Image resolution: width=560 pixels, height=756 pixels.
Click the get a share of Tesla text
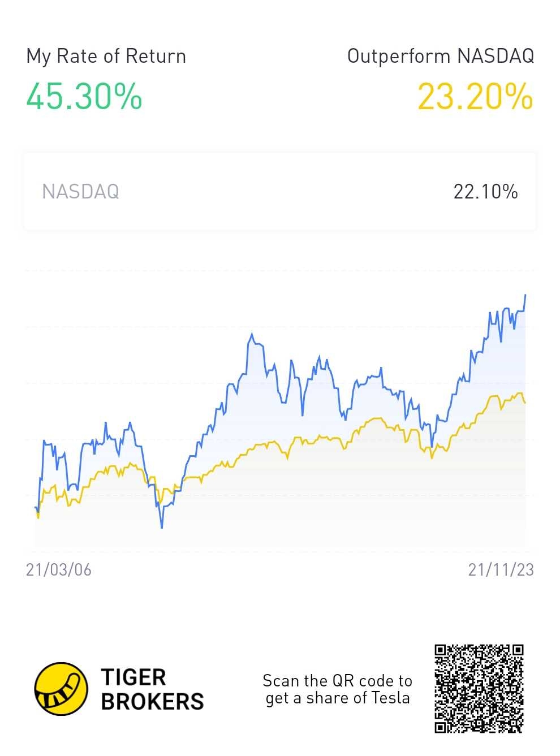[338, 698]
